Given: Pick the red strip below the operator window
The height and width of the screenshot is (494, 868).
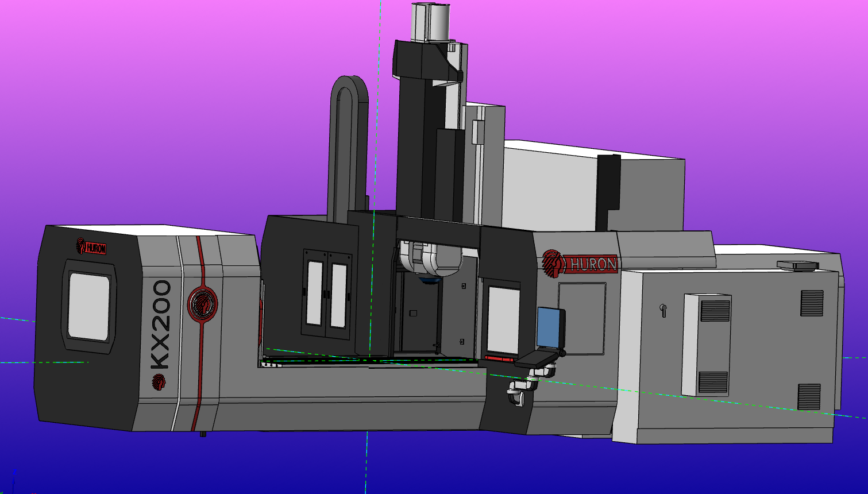Looking at the screenshot, I should [x=499, y=359].
